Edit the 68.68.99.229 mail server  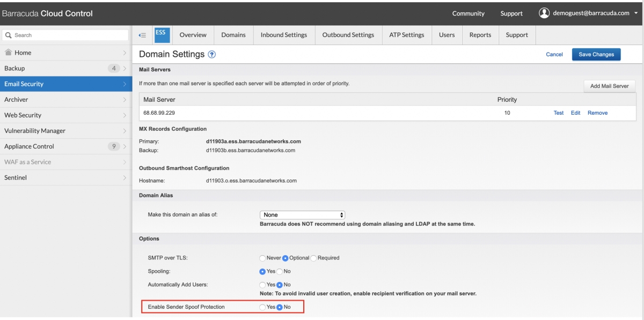coord(576,113)
